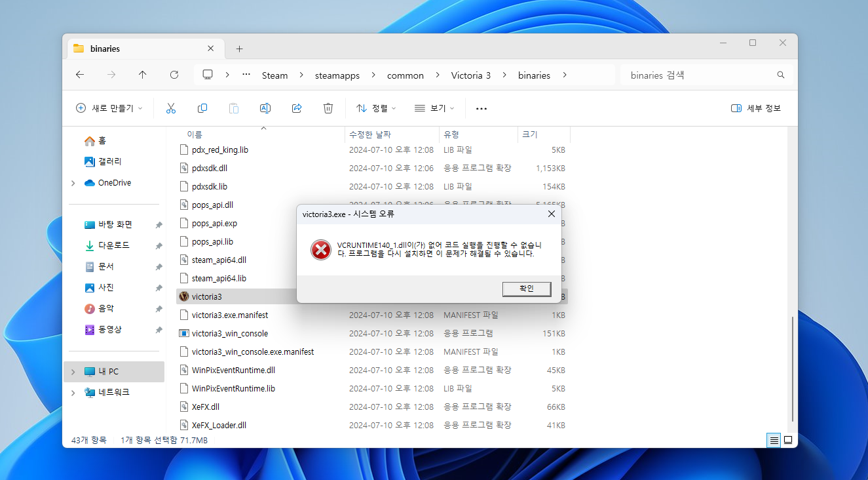Select the victoria3 application file
This screenshot has width=868, height=480.
point(236,297)
